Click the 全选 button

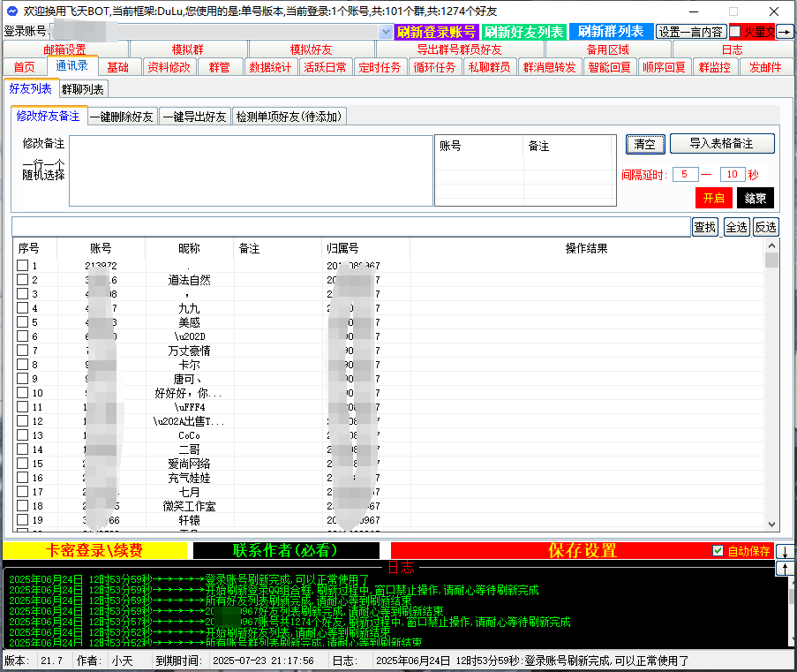point(736,227)
